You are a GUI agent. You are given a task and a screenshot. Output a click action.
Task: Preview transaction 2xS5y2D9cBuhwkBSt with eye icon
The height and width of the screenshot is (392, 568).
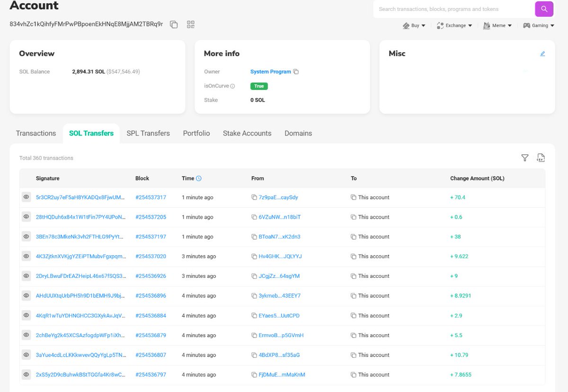27,374
